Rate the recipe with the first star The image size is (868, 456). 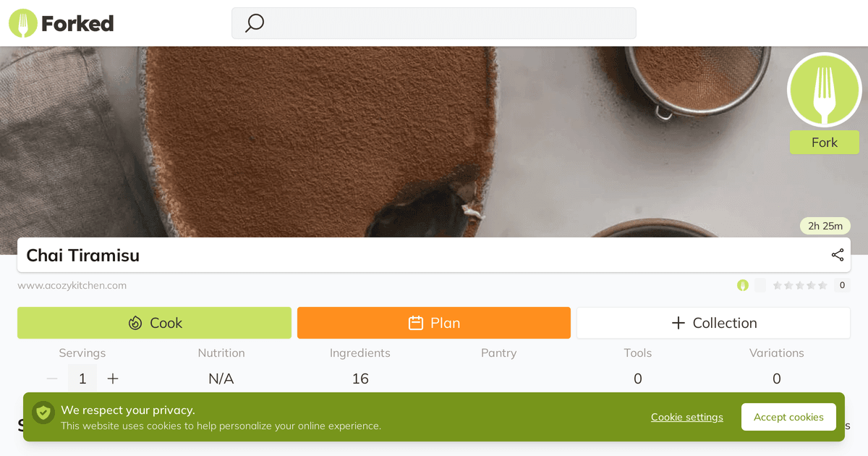(x=778, y=285)
